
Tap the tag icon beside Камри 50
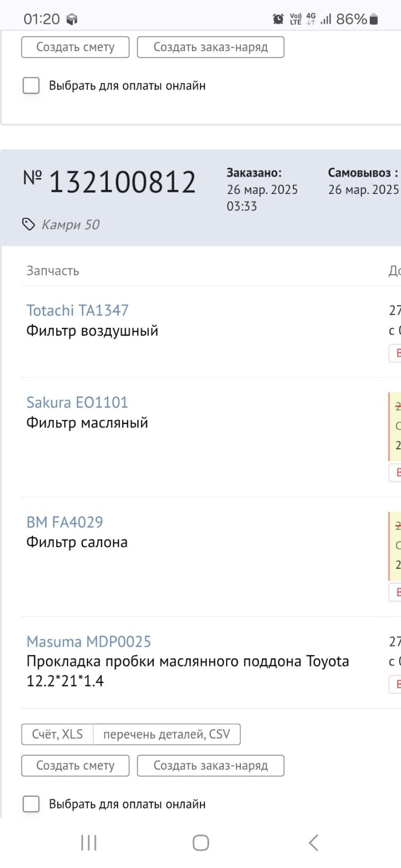(x=29, y=225)
